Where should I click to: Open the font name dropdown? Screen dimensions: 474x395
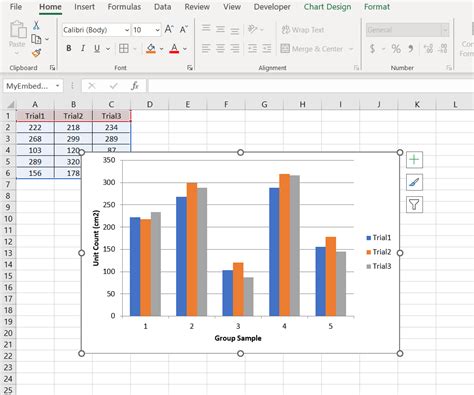pyautogui.click(x=127, y=30)
